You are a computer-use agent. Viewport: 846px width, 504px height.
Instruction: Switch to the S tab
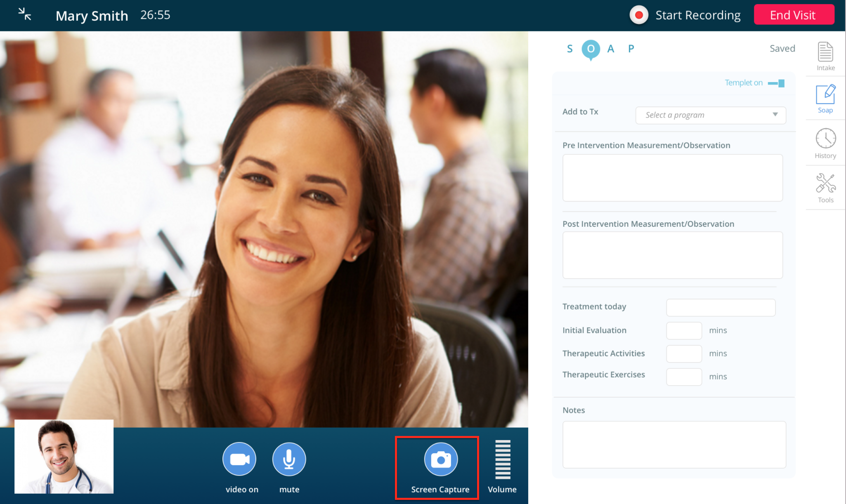pos(570,49)
